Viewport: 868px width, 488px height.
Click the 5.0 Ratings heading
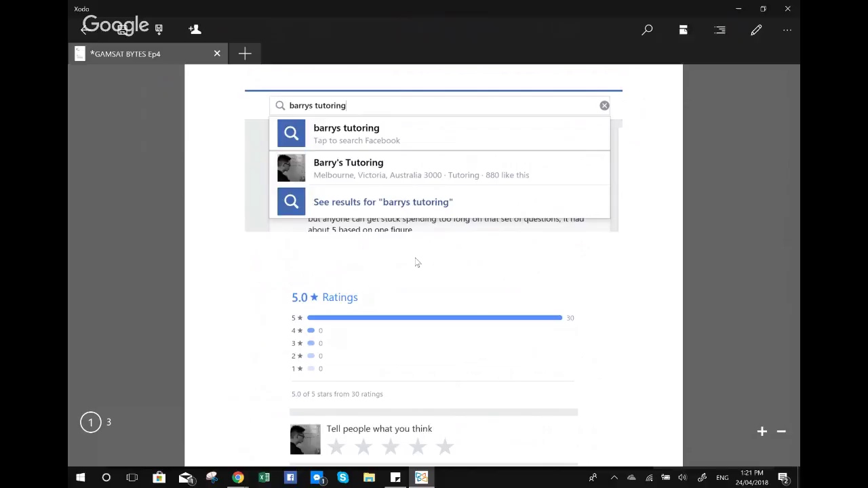(325, 298)
